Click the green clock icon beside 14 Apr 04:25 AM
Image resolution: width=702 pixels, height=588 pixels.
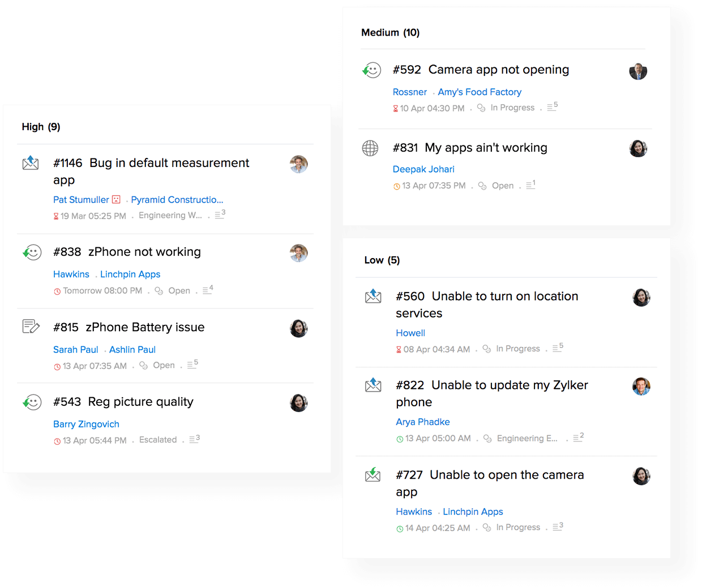coord(400,529)
